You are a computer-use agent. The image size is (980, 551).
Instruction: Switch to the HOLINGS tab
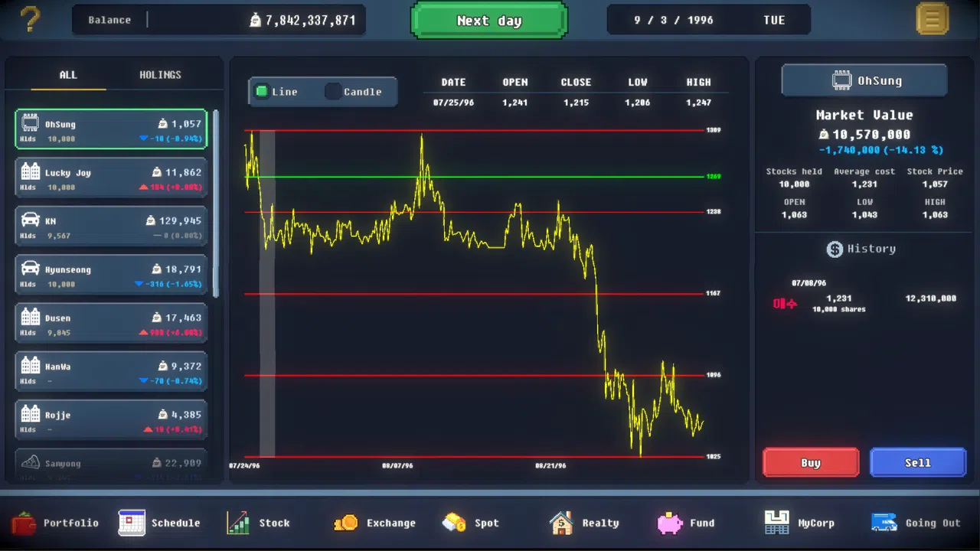click(x=160, y=75)
